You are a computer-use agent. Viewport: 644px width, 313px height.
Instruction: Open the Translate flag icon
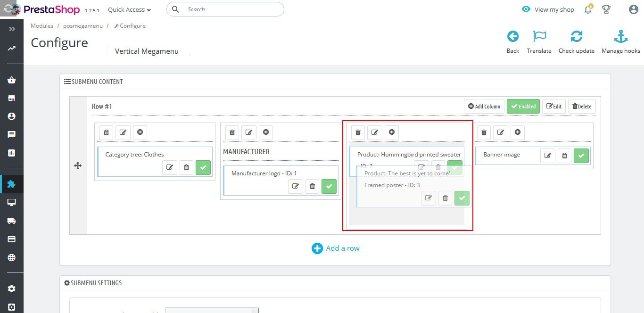[539, 37]
